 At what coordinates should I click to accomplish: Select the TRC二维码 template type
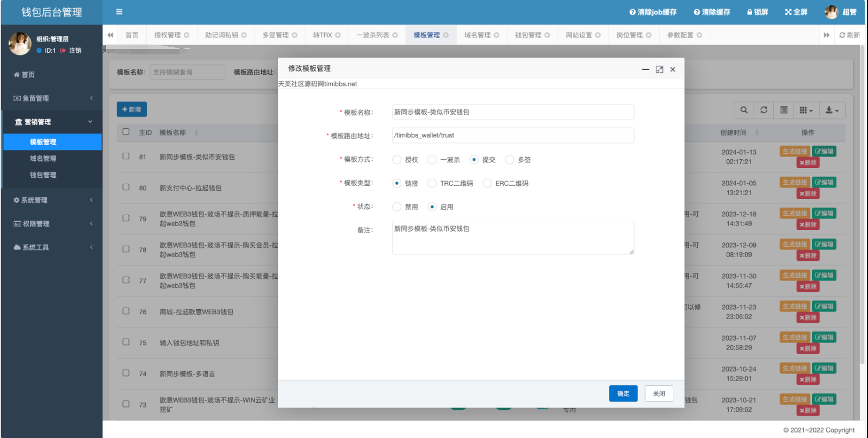coord(432,184)
